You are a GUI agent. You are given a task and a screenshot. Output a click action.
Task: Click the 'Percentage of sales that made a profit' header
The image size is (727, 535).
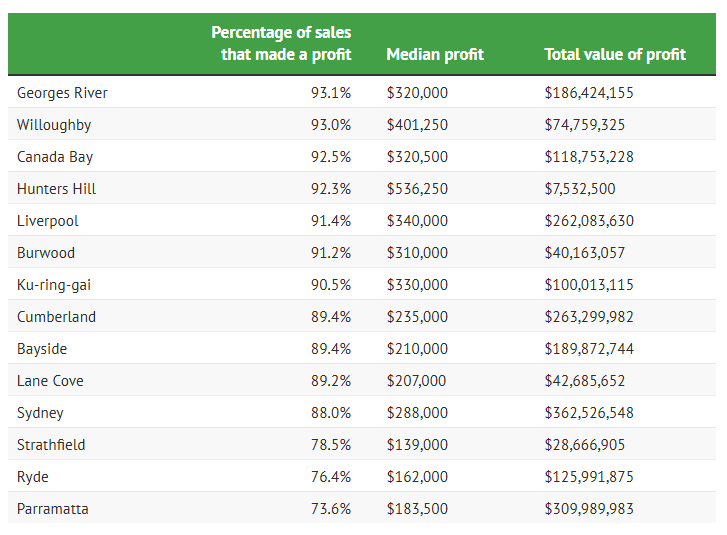click(281, 44)
